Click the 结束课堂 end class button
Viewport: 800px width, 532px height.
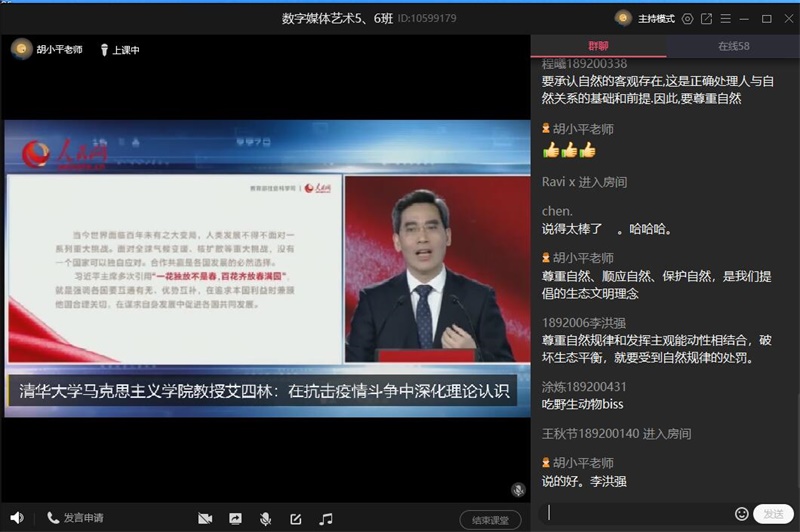tap(490, 519)
